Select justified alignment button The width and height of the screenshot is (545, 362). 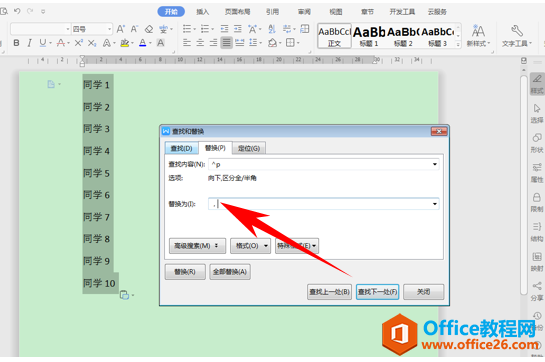coord(226,43)
